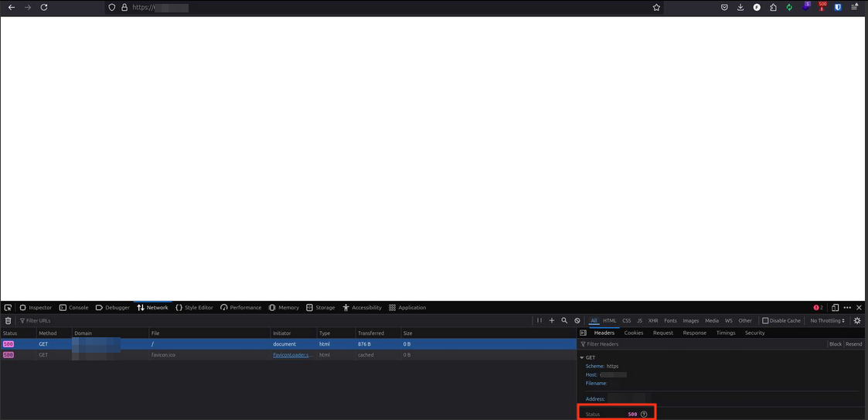Open the Memory panel
This screenshot has width=868, height=420.
click(284, 308)
